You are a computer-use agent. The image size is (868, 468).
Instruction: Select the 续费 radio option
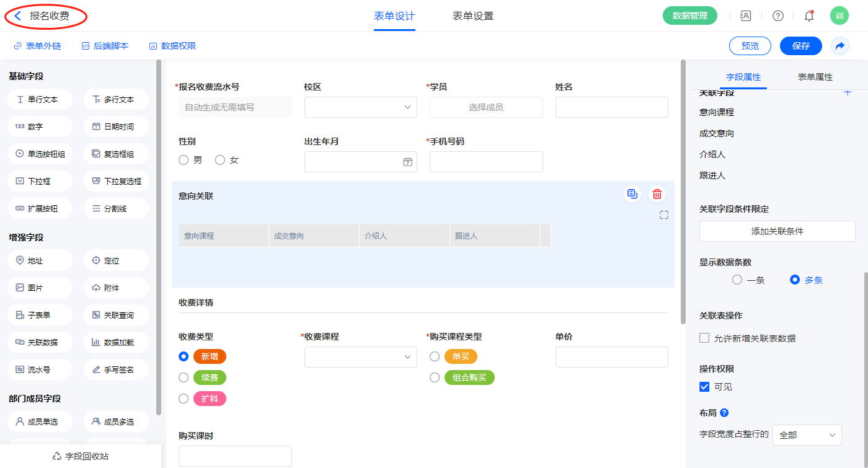pos(184,377)
